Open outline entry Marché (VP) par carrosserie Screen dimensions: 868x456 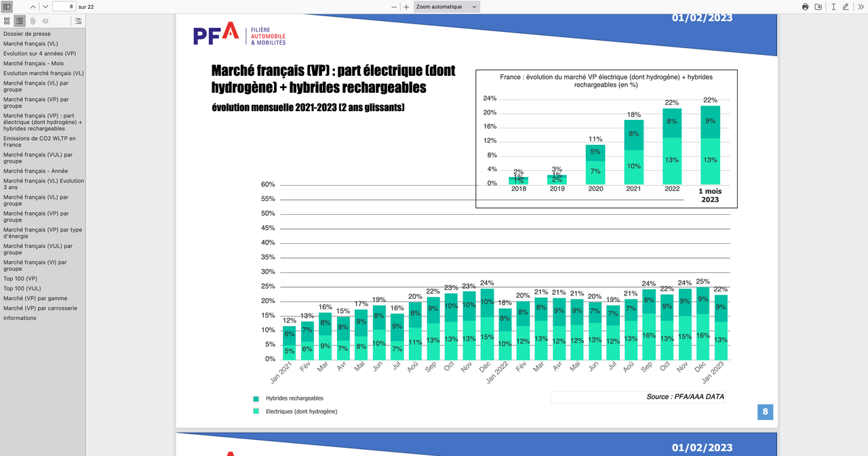40,308
